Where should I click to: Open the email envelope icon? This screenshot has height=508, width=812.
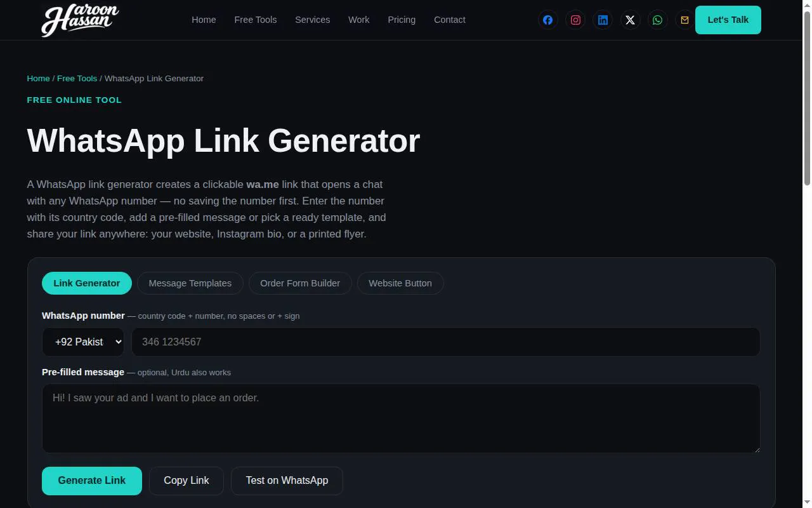click(684, 20)
